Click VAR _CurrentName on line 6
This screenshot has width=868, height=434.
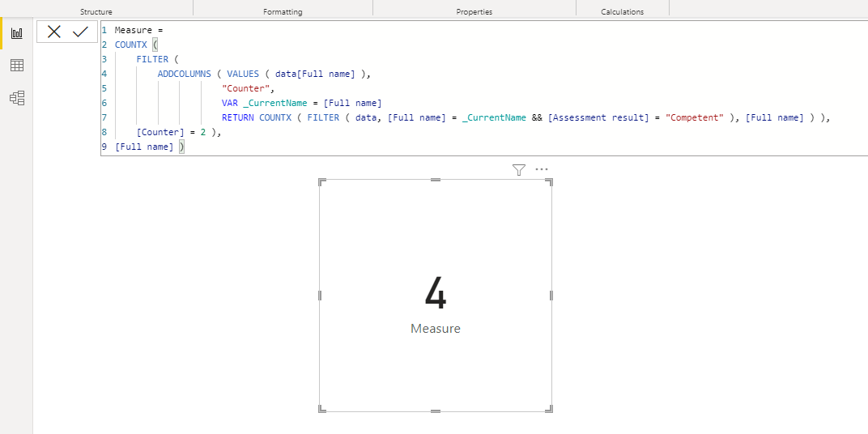click(265, 103)
